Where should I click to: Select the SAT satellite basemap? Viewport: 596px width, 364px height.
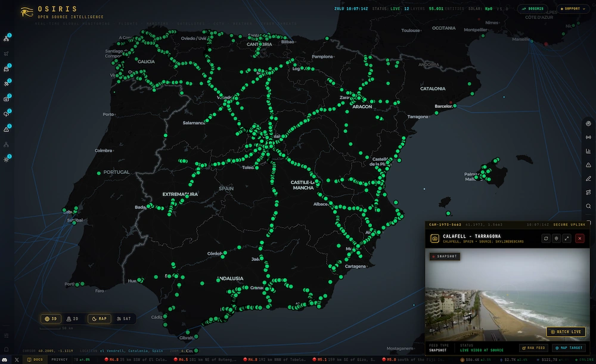click(123, 319)
